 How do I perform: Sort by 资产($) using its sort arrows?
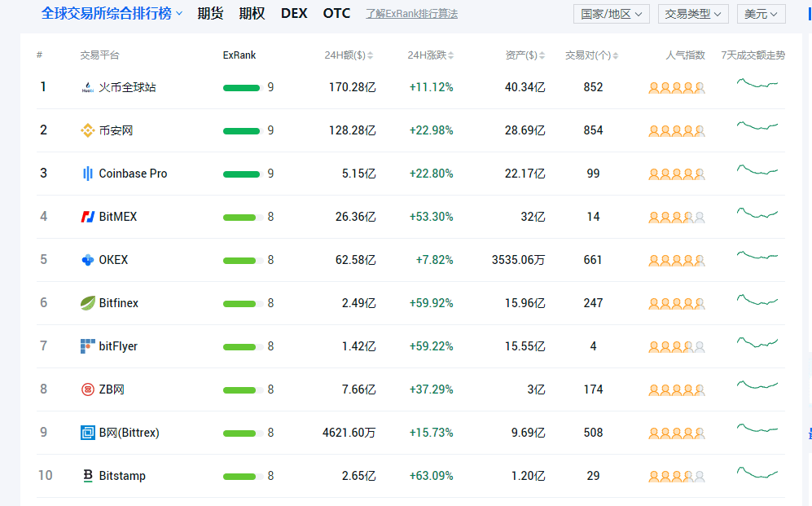(542, 55)
